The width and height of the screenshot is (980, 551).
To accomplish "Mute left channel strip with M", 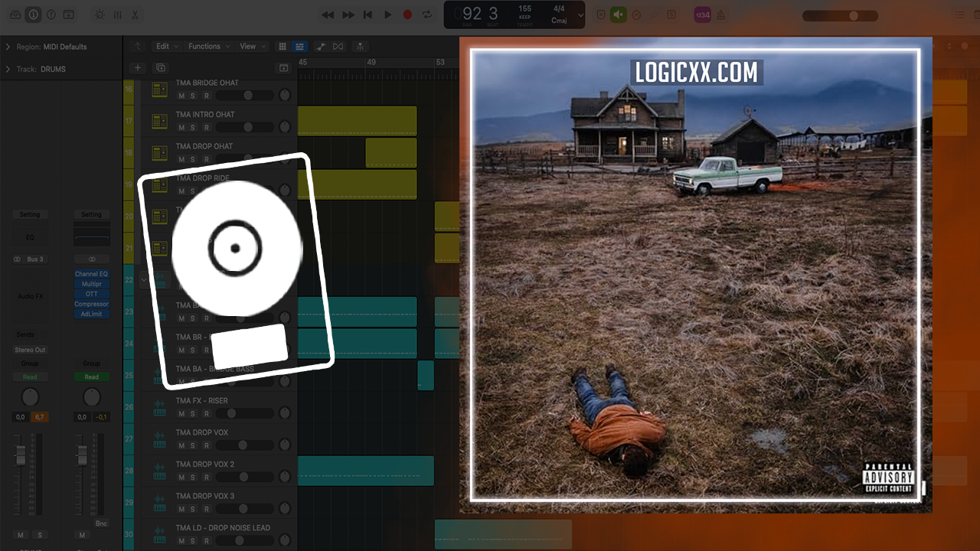I will 21,535.
